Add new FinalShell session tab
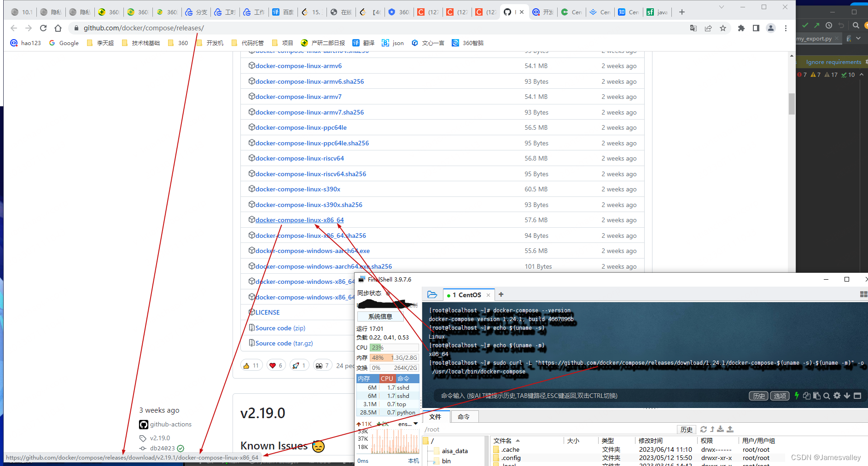 pos(501,294)
